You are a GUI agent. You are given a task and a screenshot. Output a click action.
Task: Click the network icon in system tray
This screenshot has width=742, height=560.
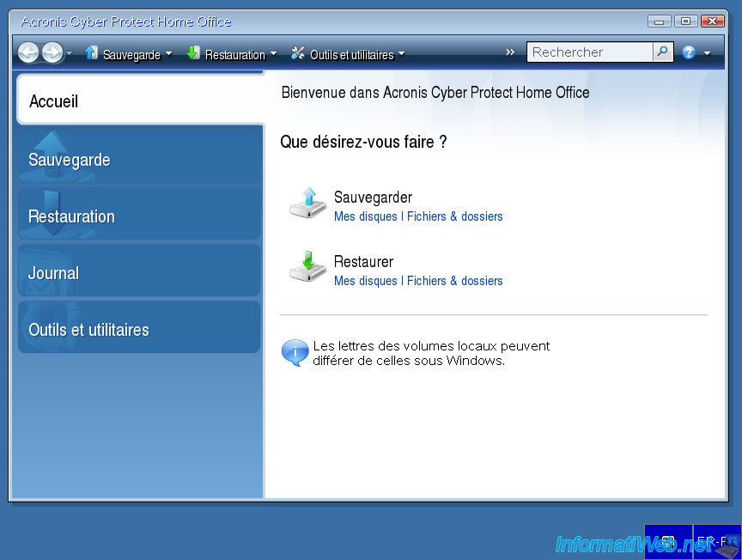click(x=668, y=542)
